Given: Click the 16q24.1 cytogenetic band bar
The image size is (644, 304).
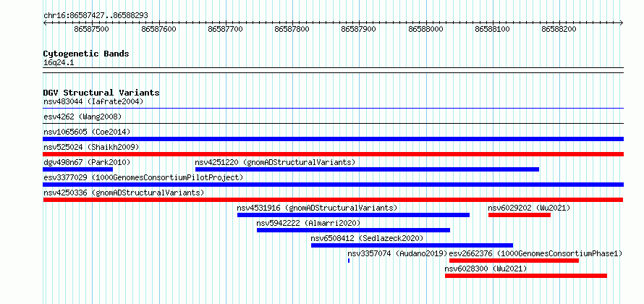Looking at the screenshot, I should pyautogui.click(x=334, y=70).
